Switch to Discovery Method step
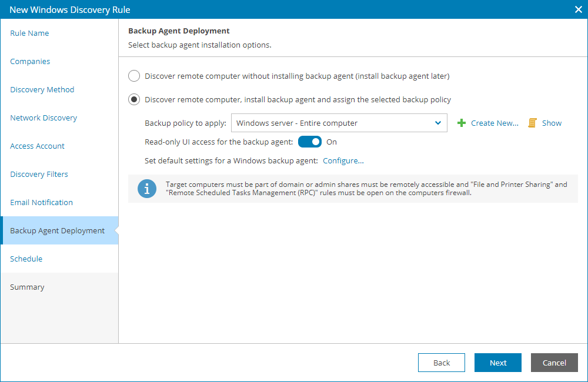This screenshot has height=382, width=588. pos(42,89)
